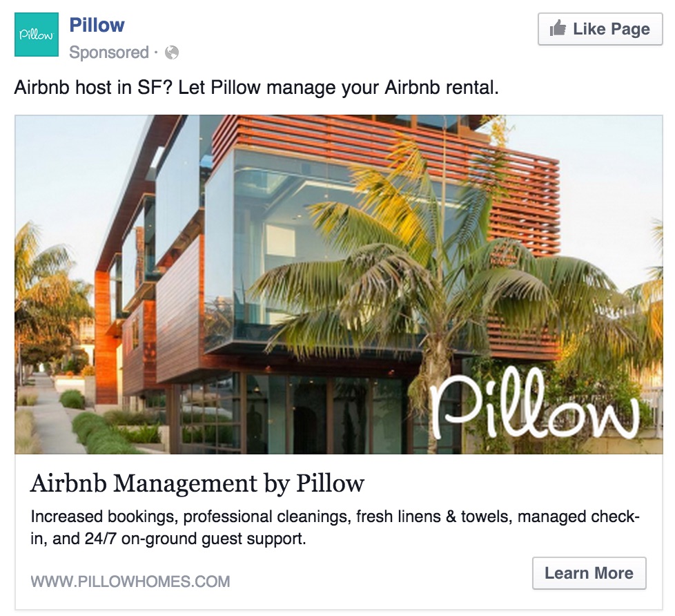The width and height of the screenshot is (675, 616).
Task: Open the Pillow page name link
Action: tap(97, 25)
